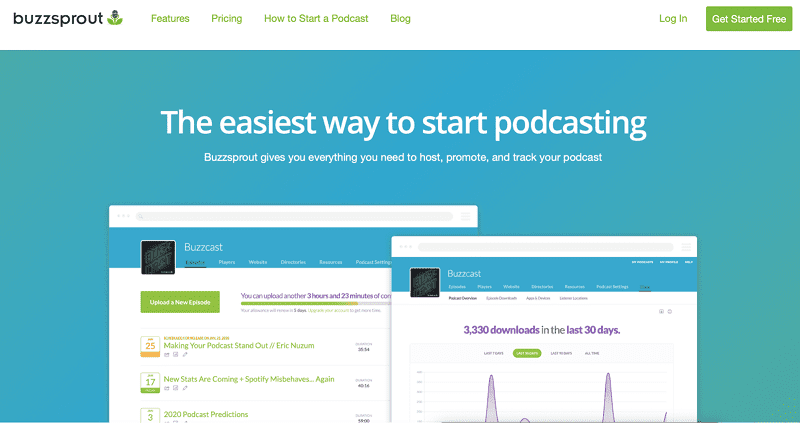The height and width of the screenshot is (423, 800).
Task: Go to the Pricing page
Action: [227, 18]
